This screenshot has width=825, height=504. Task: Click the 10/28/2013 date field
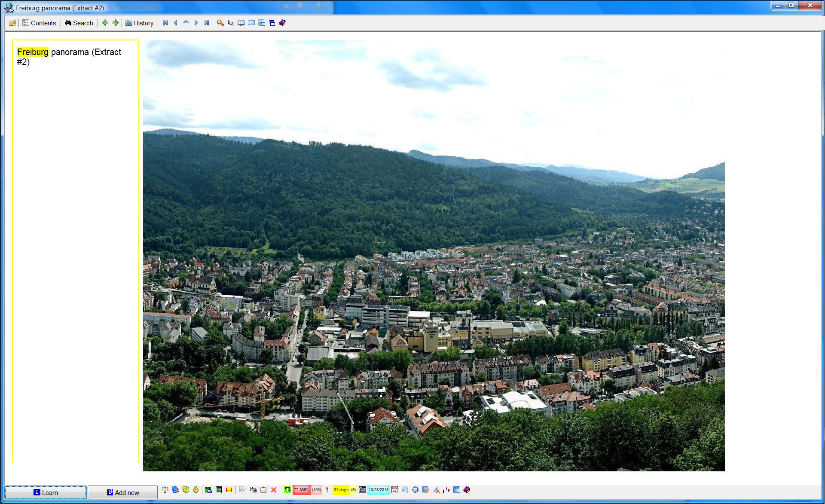tap(378, 490)
